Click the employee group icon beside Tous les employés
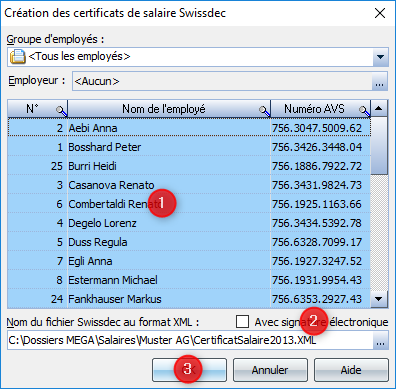 tap(17, 56)
